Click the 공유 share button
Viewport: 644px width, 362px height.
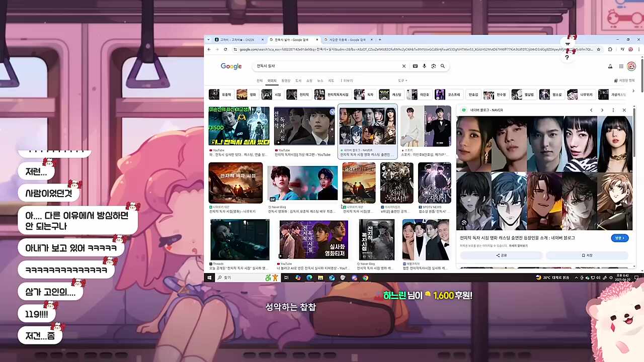501,255
